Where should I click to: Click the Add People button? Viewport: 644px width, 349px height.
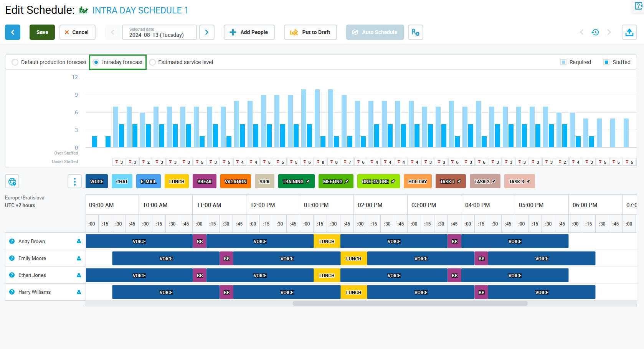coord(249,32)
